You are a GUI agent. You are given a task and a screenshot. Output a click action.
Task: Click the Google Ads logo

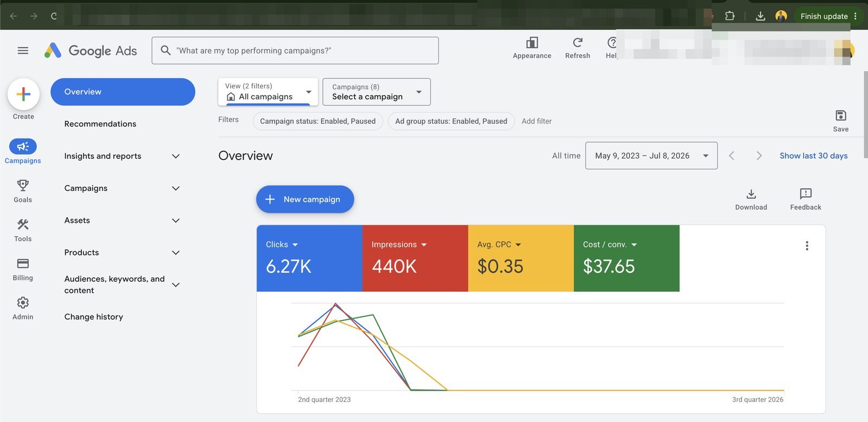[90, 50]
